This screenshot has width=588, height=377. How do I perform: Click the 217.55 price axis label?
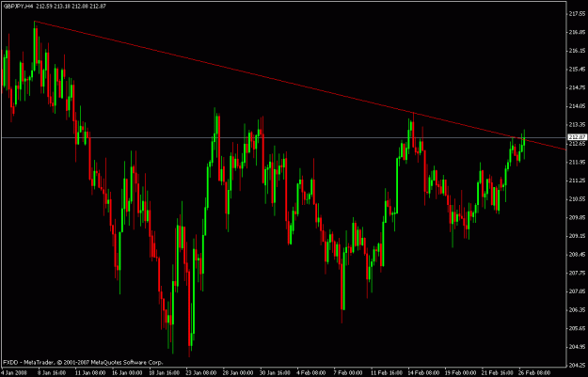pyautogui.click(x=578, y=14)
